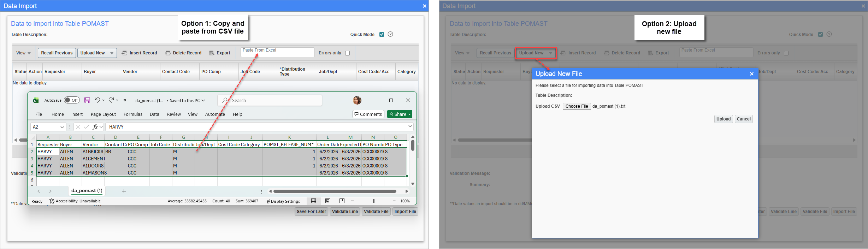Click the Redo arrow icon in Excel
The width and height of the screenshot is (868, 249).
[x=111, y=100]
